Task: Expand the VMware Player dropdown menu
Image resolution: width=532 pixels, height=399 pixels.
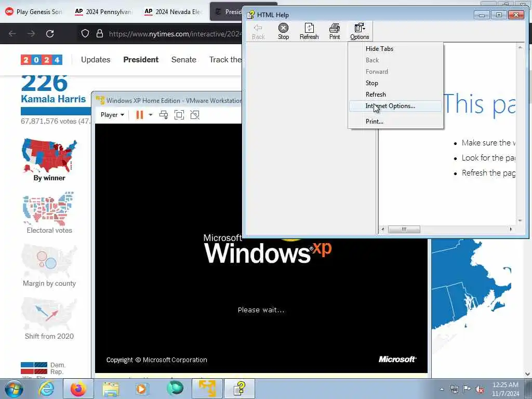Action: coord(112,115)
